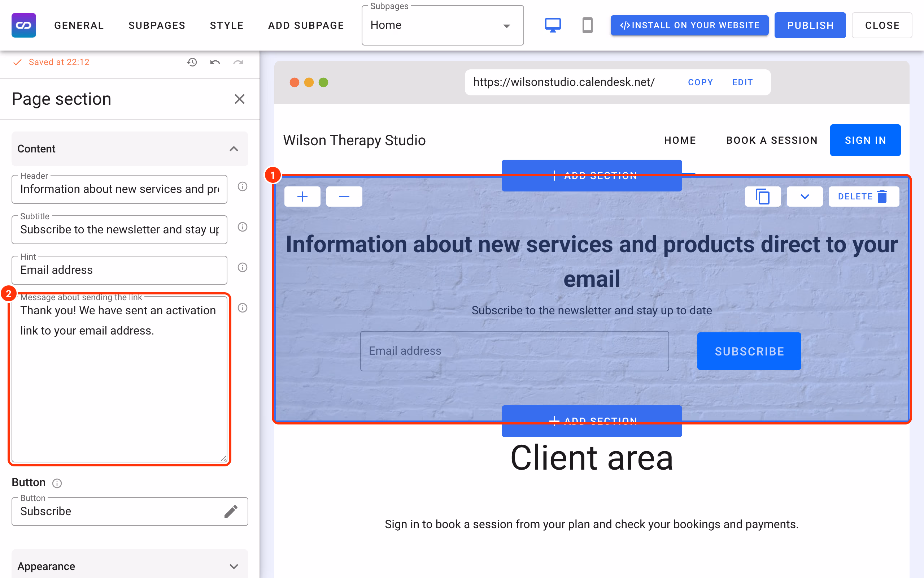Move the newsletter section down
This screenshot has height=578, width=924.
[x=805, y=197]
